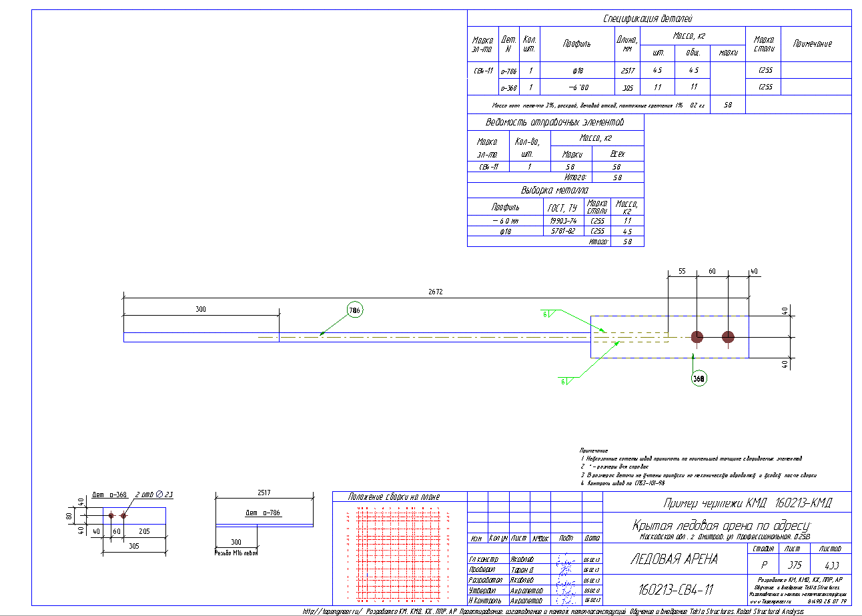Click the 2672 overall length dimension
This screenshot has width=862, height=616.
pos(435,292)
